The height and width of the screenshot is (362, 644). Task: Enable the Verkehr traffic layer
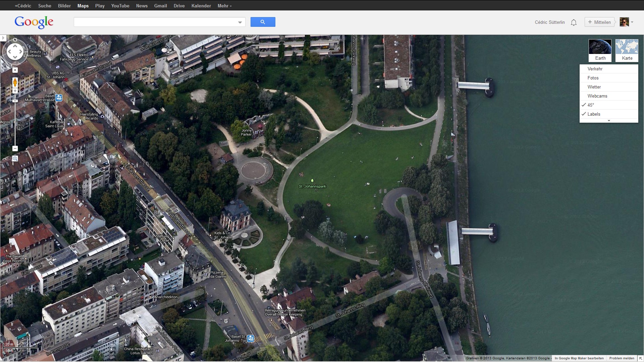point(595,69)
